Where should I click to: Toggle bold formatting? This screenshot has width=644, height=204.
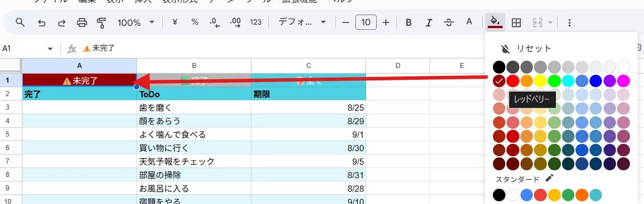click(x=409, y=22)
